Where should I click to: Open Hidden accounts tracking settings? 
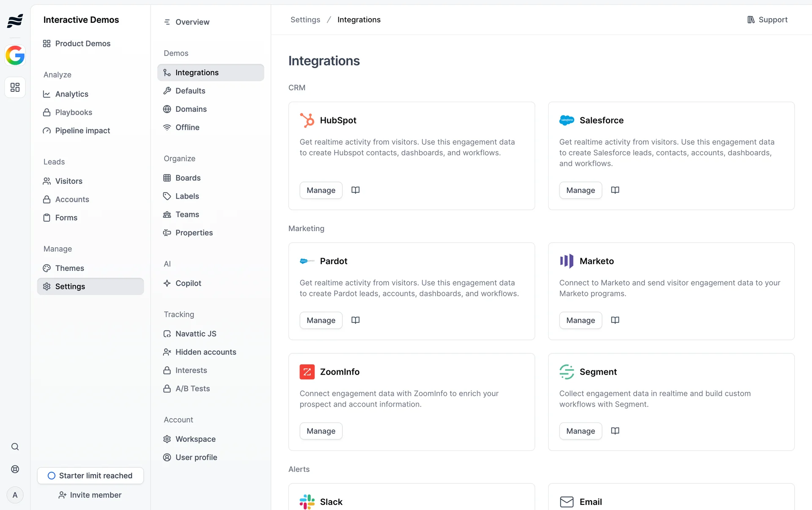pos(206,352)
